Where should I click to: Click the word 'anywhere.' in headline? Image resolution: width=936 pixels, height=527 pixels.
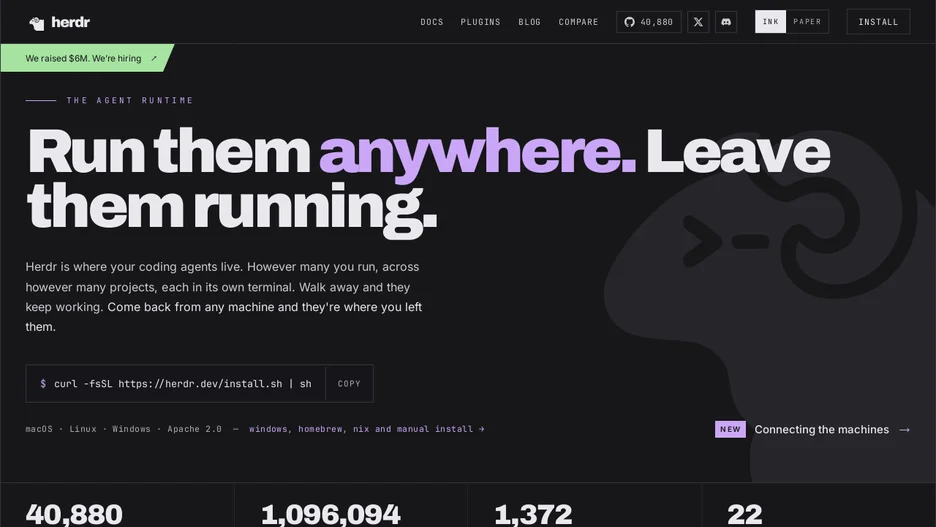pyautogui.click(x=478, y=154)
